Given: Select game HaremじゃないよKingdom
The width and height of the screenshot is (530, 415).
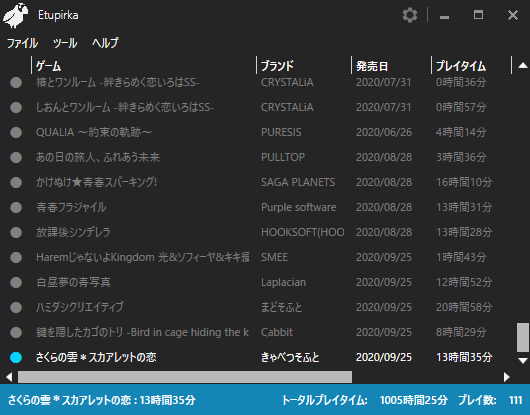Looking at the screenshot, I should click(143, 258).
